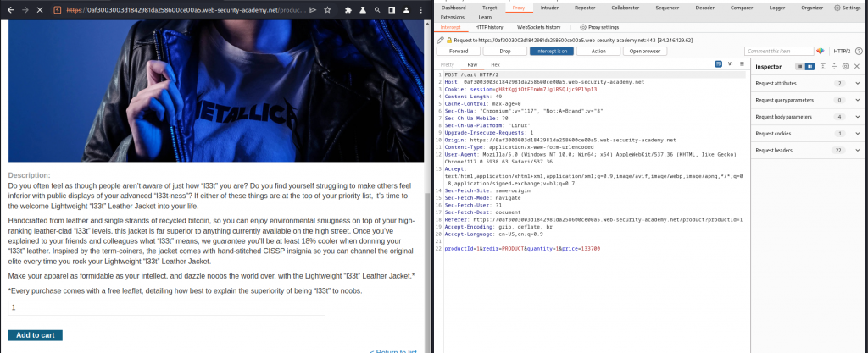Open the Extensions tab
This screenshot has width=868, height=353.
pos(453,17)
